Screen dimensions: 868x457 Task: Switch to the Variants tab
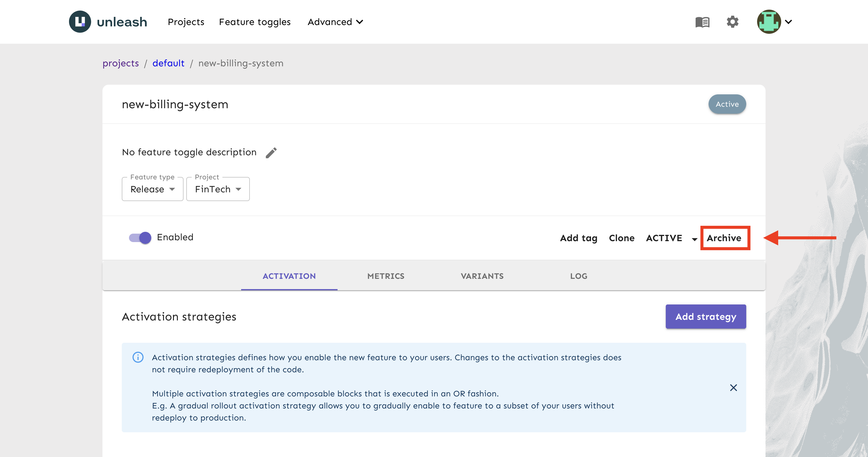coord(482,276)
